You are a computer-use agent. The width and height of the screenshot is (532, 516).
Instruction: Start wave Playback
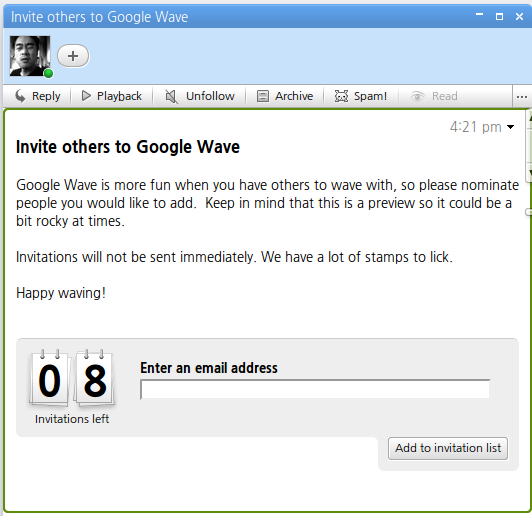click(x=112, y=96)
